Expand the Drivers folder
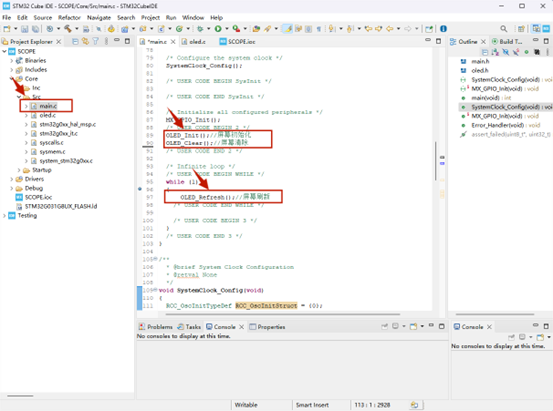This screenshot has height=411, width=553. pos(11,179)
